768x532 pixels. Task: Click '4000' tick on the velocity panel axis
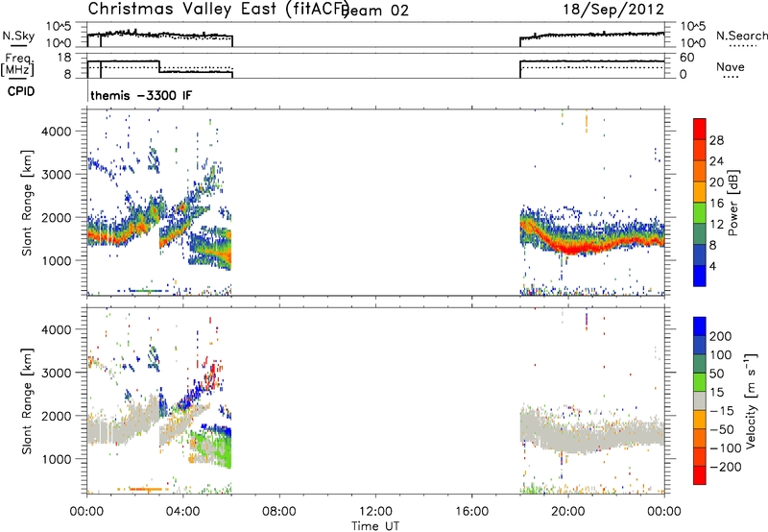click(x=57, y=329)
